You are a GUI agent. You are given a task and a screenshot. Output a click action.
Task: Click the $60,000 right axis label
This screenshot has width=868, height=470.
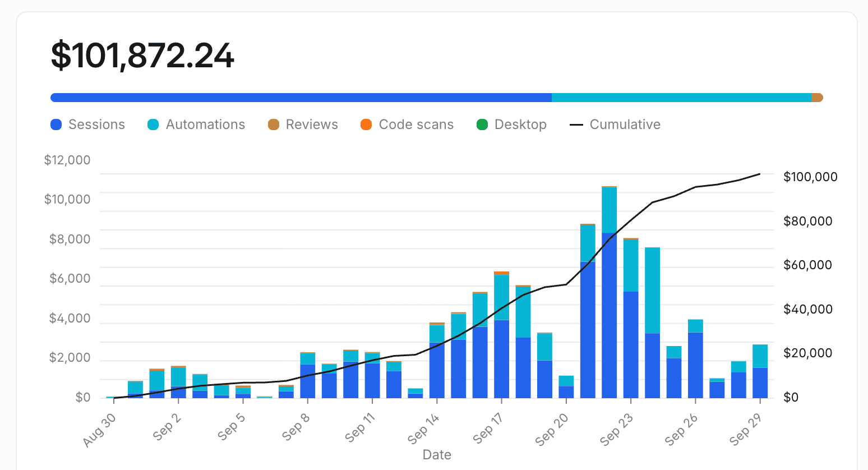coord(807,265)
